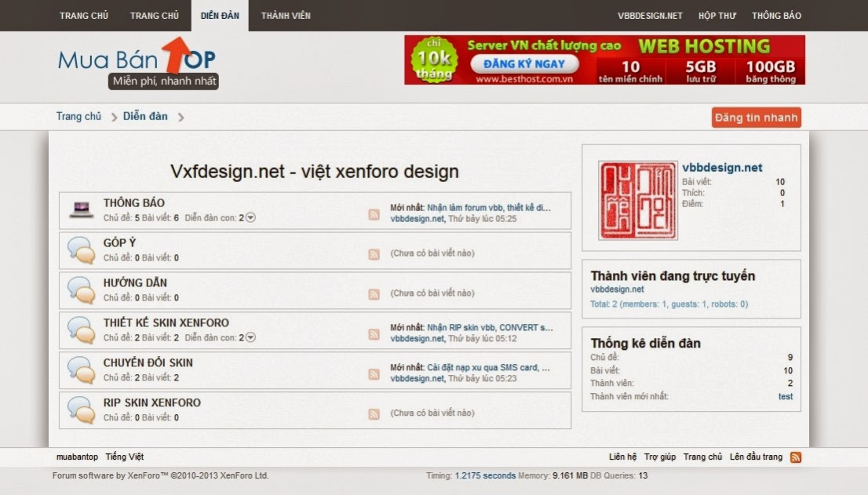Open the THÔNG BÁO forum title link

134,203
